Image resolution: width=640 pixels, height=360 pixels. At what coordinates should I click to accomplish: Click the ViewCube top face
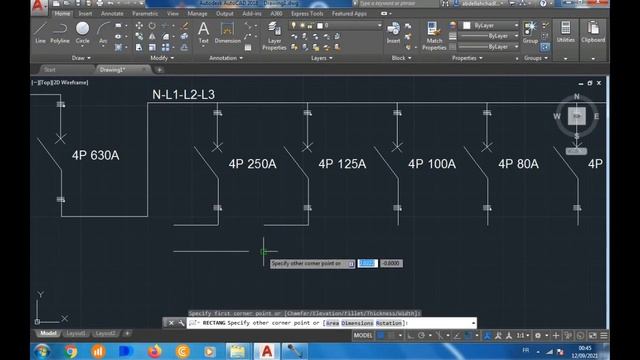[x=576, y=116]
